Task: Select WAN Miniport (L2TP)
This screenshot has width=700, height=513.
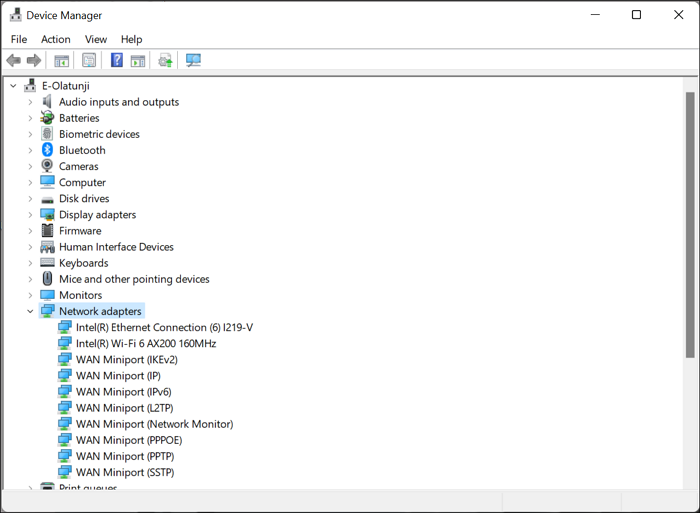Action: [125, 408]
